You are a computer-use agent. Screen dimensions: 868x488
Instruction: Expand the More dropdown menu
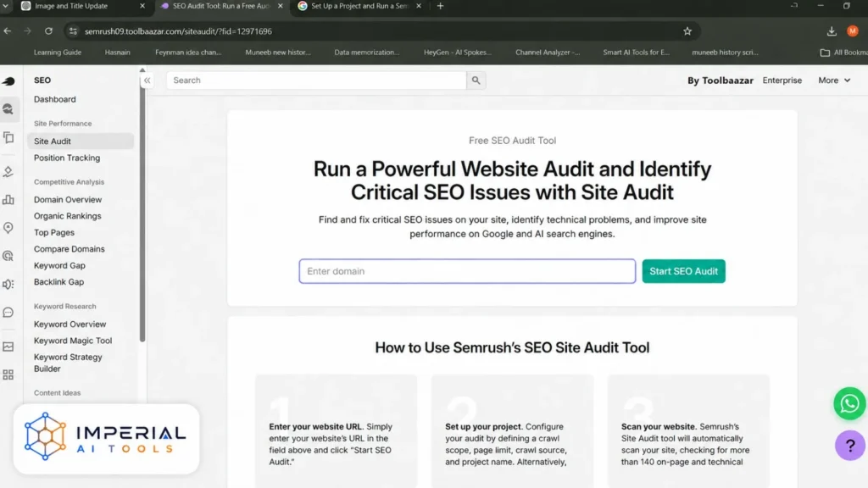click(834, 80)
